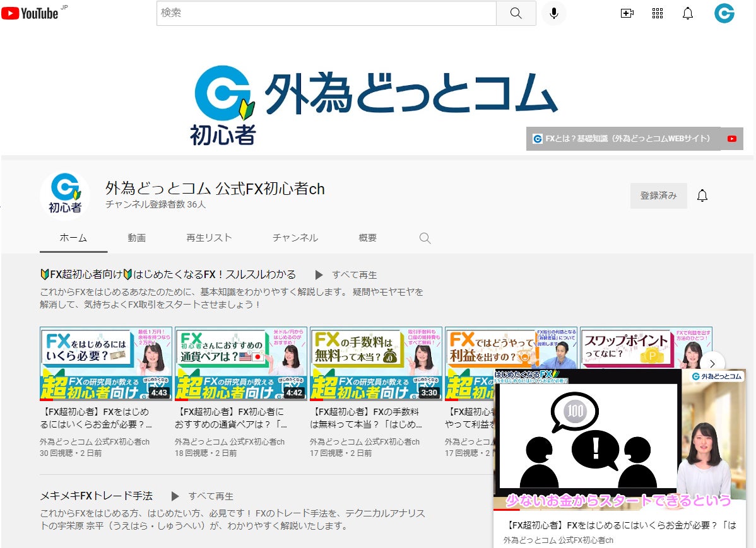756x548 pixels.
Task: Click channel name under the 30 回視聴 video
Action: pos(95,441)
